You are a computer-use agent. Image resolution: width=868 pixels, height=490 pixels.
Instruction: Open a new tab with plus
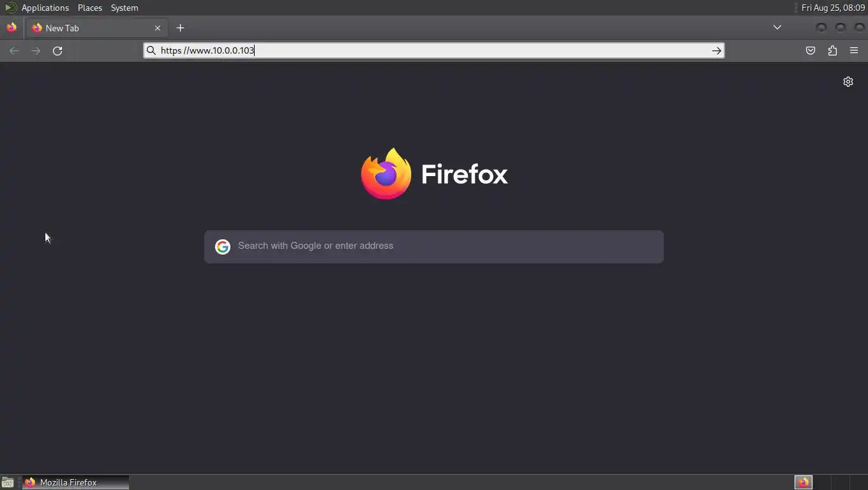(x=180, y=28)
